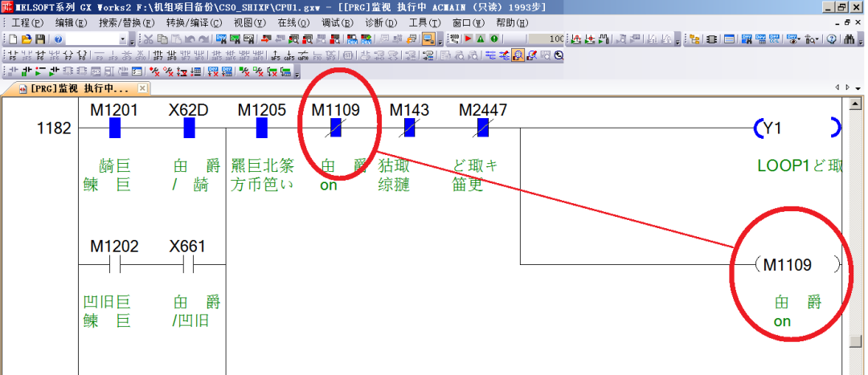The width and height of the screenshot is (868, 375).
Task: Click the yellow project tree view icon
Action: [x=694, y=39]
